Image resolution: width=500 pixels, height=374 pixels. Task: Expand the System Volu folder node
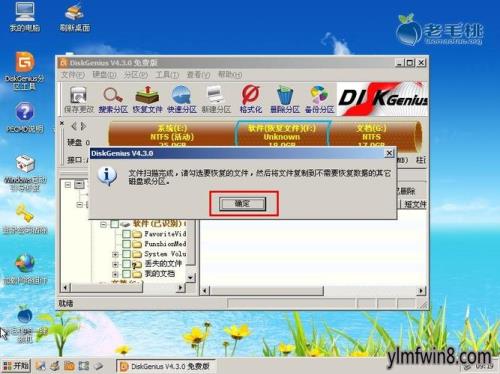pos(115,254)
